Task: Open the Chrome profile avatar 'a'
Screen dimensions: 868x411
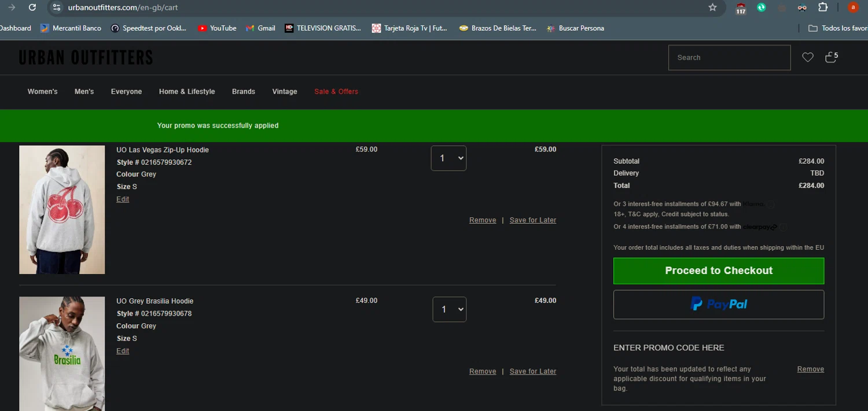Action: coord(853,8)
